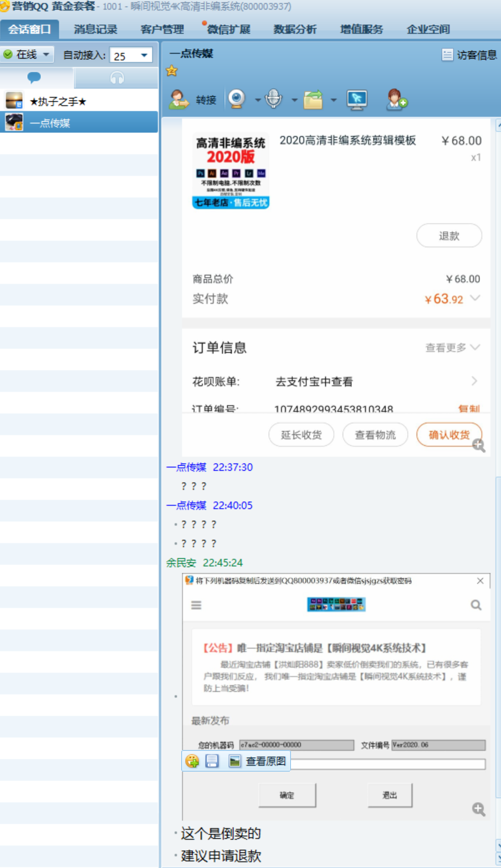
Task: Click the 去支付宝中查看 link
Action: [x=314, y=382]
